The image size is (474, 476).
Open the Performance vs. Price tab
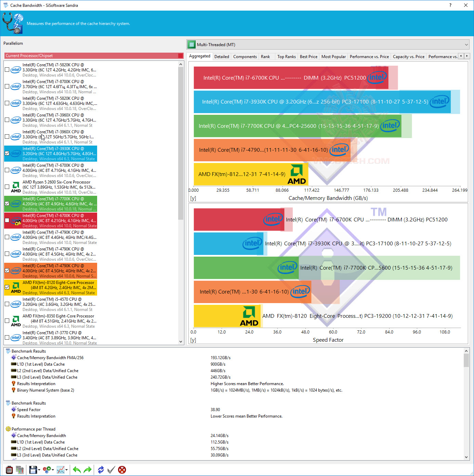pos(369,57)
